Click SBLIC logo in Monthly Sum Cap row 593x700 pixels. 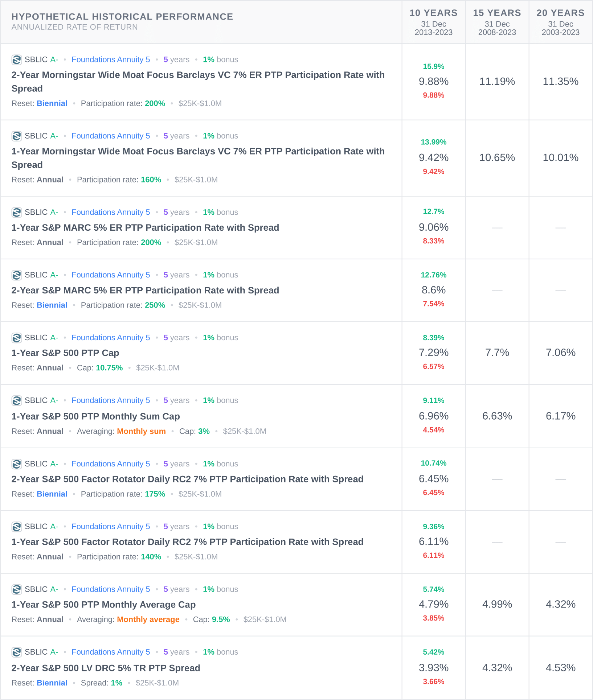[x=16, y=400]
